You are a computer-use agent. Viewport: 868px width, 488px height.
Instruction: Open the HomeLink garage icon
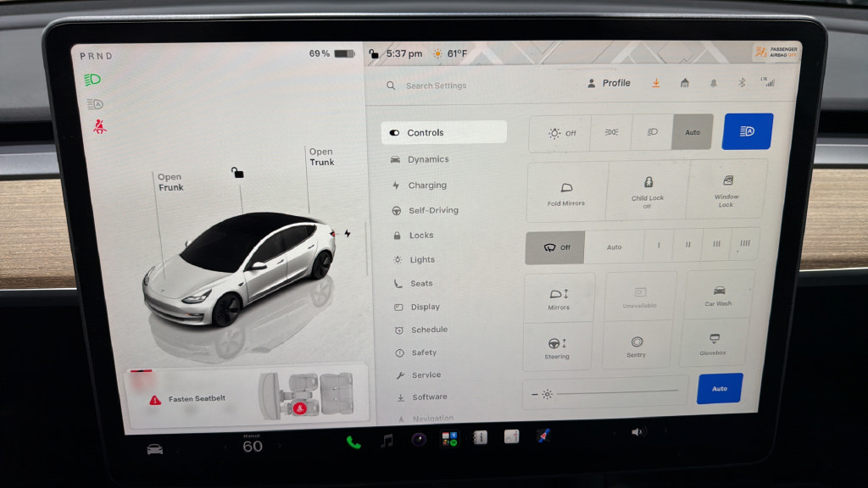(685, 83)
